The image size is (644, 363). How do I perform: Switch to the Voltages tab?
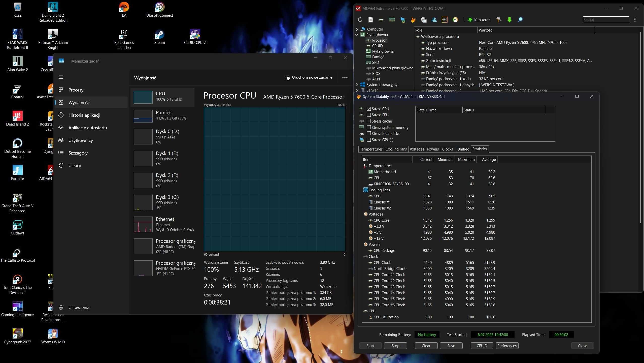(417, 149)
